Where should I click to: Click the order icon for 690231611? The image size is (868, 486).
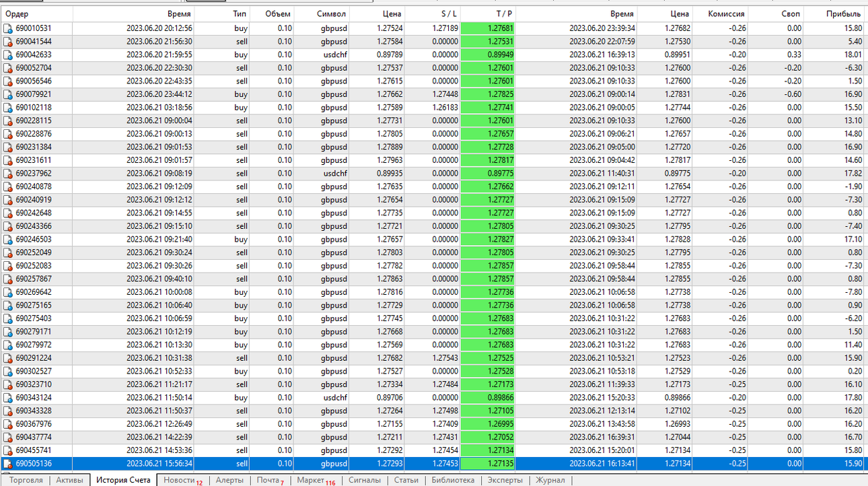pyautogui.click(x=8, y=160)
